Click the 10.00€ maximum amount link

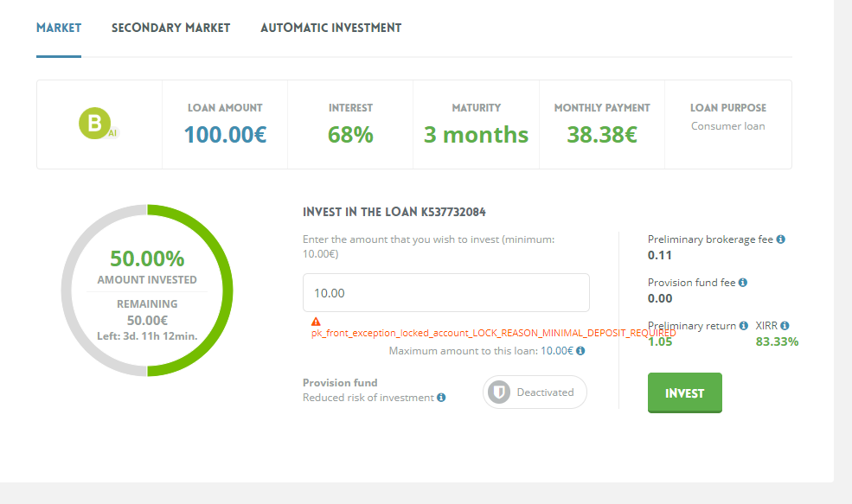[x=557, y=351]
